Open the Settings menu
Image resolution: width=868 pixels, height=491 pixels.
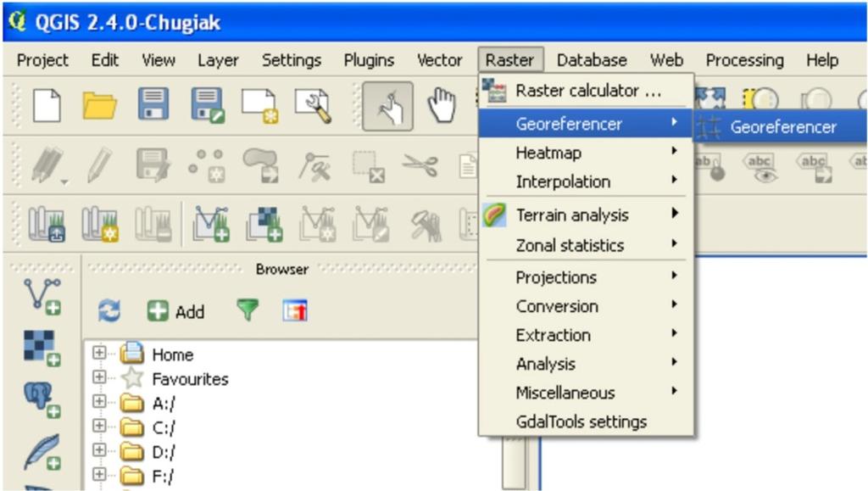pos(292,59)
